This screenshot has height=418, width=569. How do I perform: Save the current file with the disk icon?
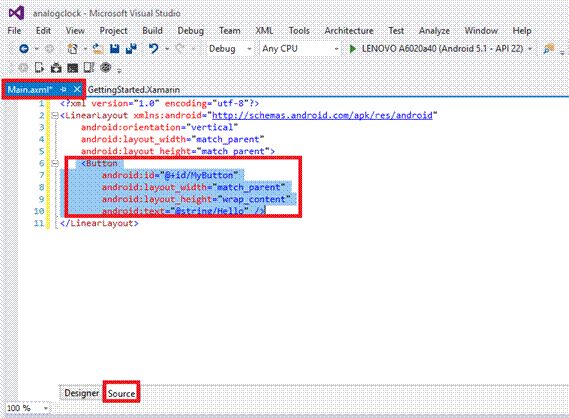(x=115, y=49)
